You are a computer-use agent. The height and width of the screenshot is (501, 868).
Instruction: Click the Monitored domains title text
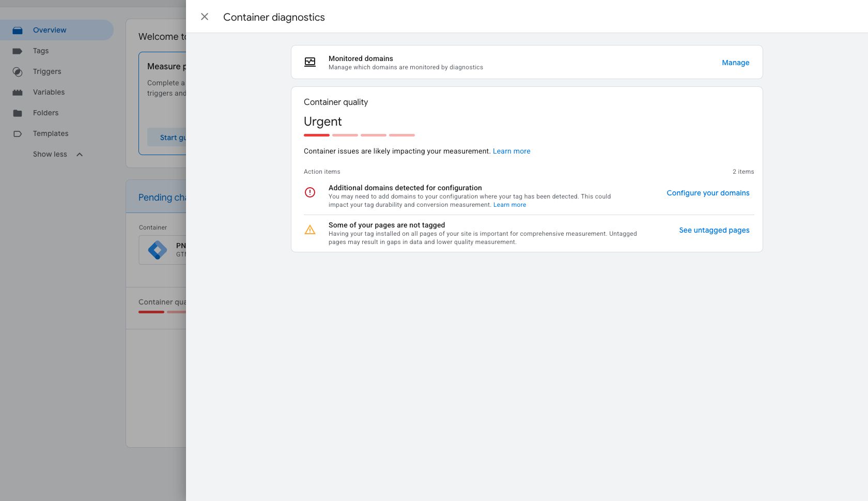click(x=361, y=58)
